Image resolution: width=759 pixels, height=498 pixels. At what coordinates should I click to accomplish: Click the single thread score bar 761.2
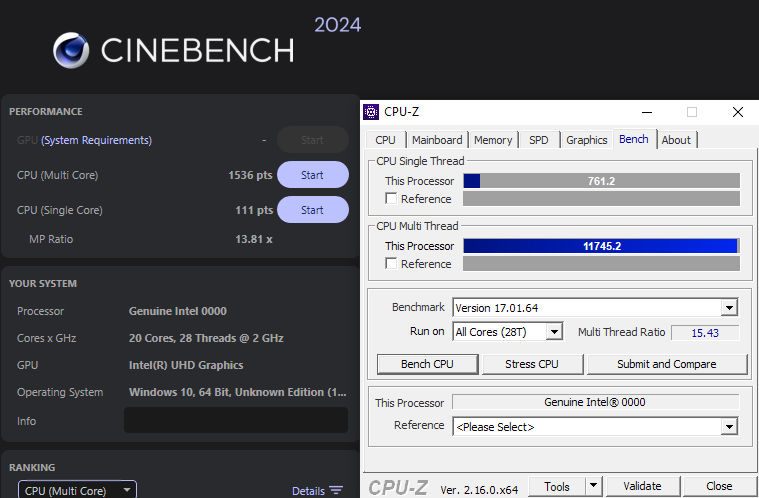[x=601, y=181]
